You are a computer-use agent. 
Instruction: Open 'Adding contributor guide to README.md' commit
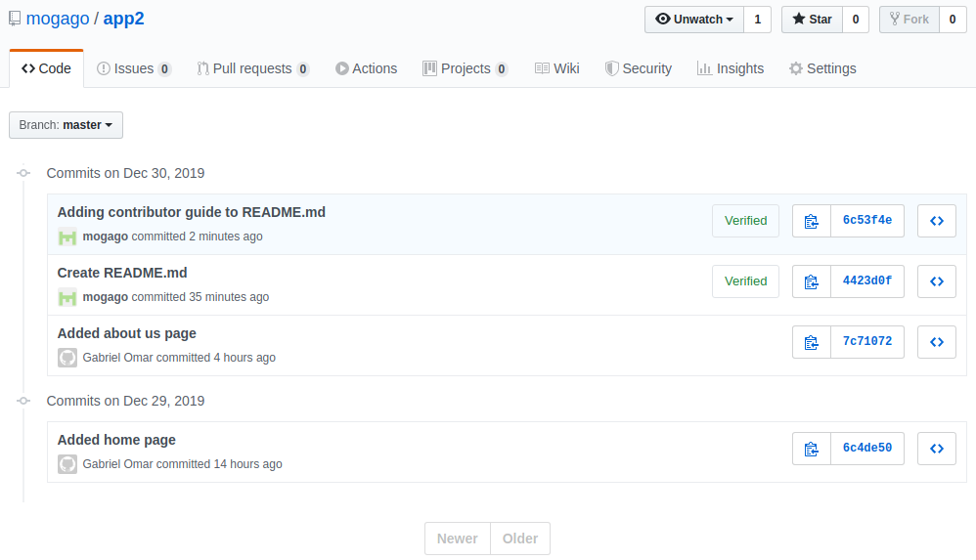point(191,212)
